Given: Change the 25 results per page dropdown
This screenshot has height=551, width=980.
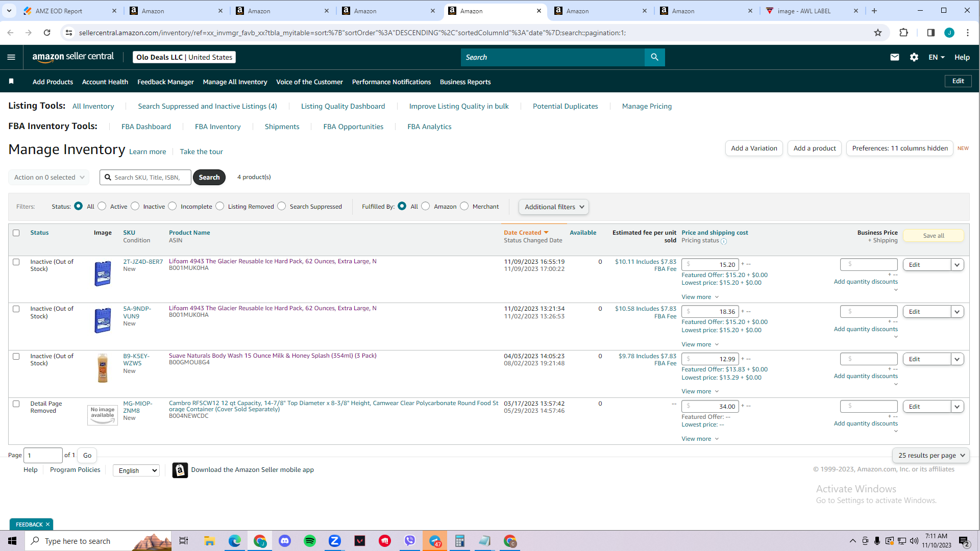Looking at the screenshot, I should point(931,455).
